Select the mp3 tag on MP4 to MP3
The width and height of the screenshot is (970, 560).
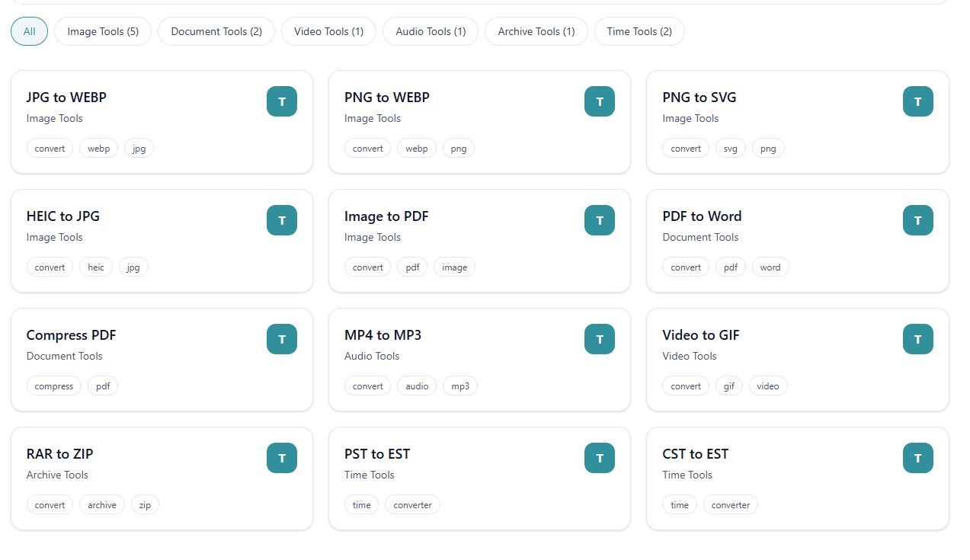click(459, 386)
